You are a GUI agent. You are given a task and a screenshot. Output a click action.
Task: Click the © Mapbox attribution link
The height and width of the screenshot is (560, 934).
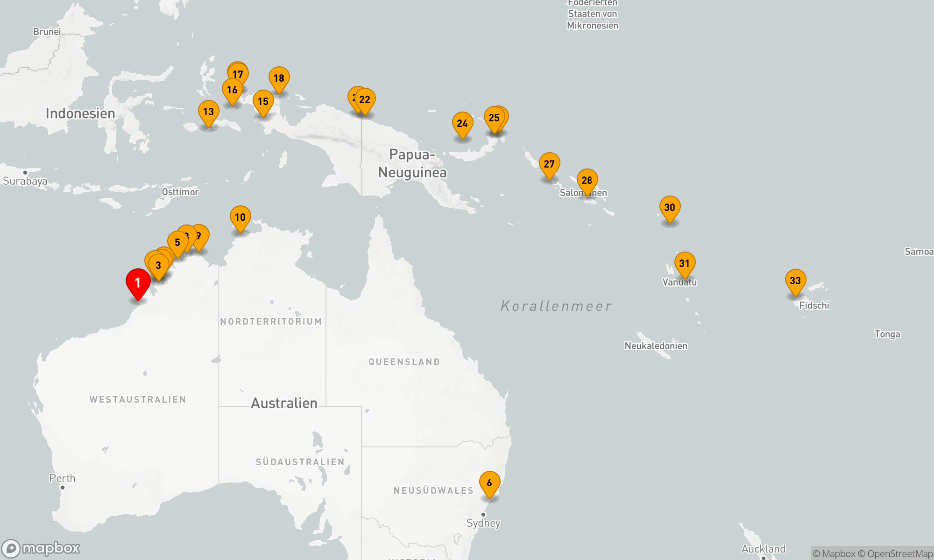(x=834, y=554)
